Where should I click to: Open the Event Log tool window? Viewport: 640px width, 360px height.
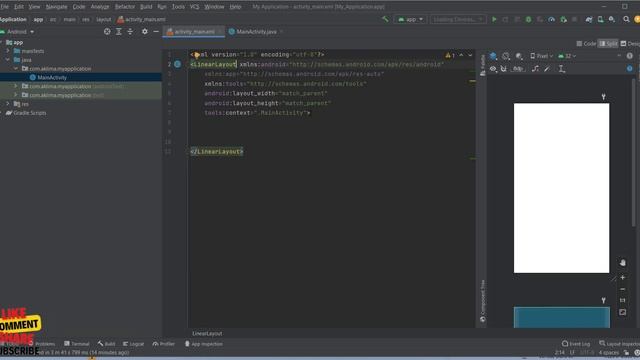pos(576,344)
